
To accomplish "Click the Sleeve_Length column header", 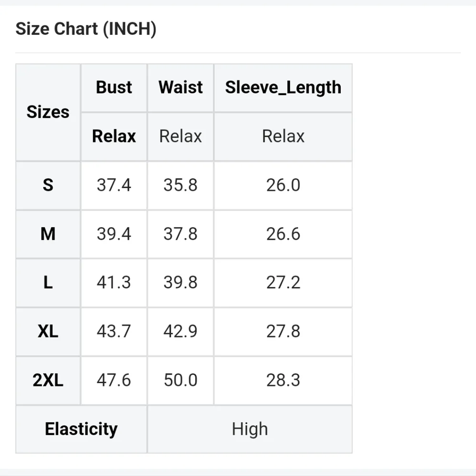I will [283, 88].
